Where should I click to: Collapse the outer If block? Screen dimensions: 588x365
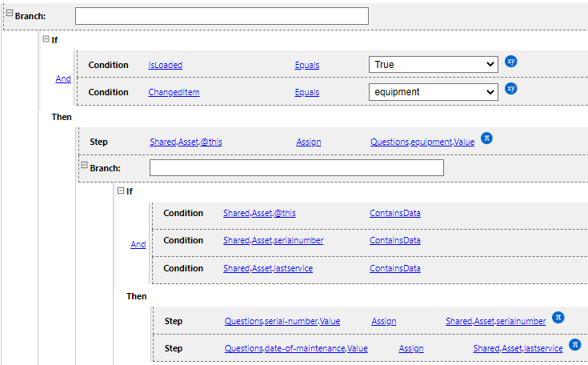(x=46, y=39)
